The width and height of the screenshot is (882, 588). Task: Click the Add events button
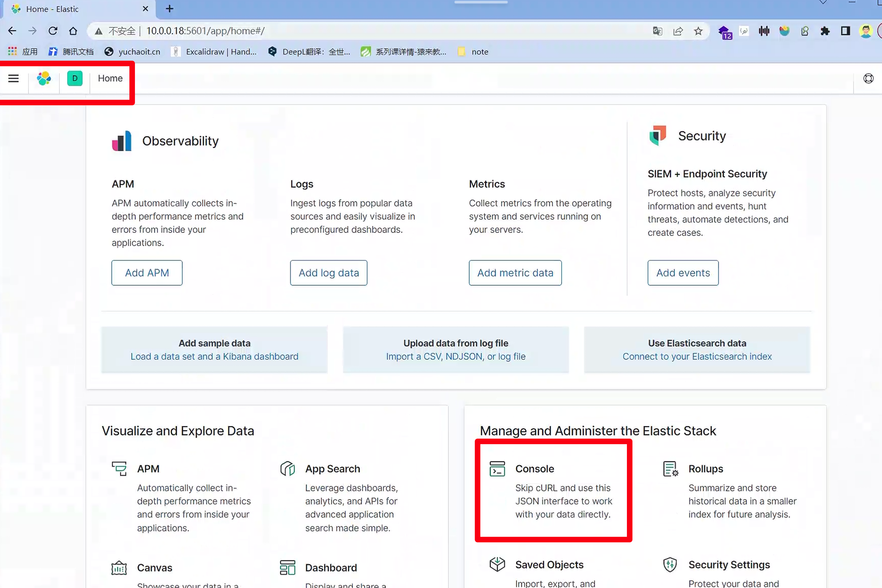click(x=683, y=273)
